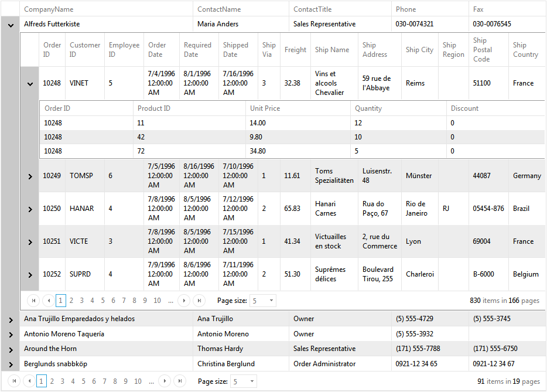
Task: Expand order 10249 TOMSP row
Action: pos(30,176)
